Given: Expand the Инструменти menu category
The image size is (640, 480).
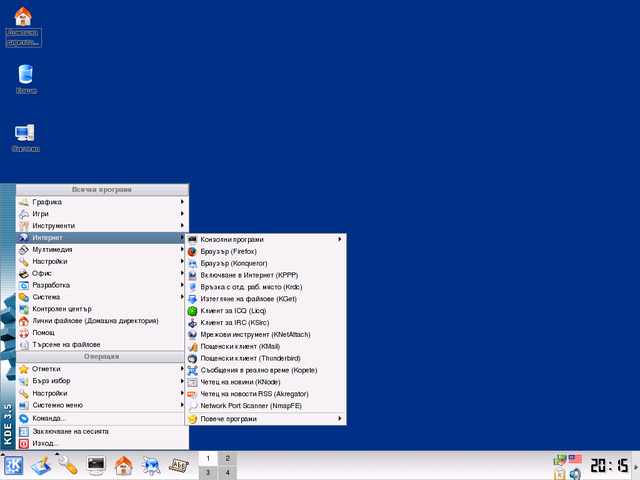Looking at the screenshot, I should 102,225.
